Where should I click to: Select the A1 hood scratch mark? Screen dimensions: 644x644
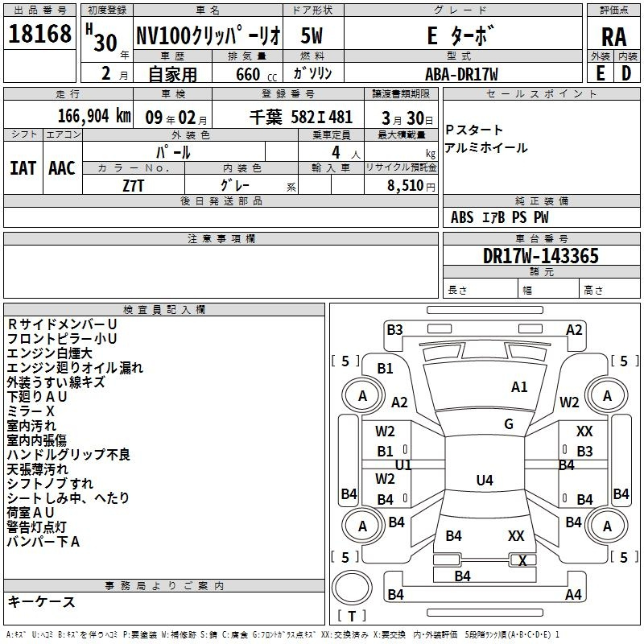point(519,387)
